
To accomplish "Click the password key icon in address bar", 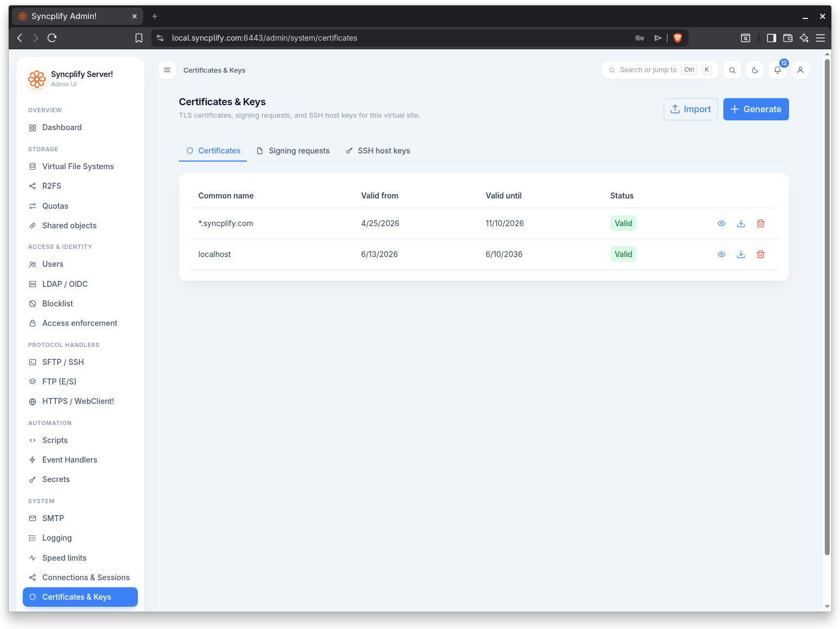I will [x=640, y=38].
